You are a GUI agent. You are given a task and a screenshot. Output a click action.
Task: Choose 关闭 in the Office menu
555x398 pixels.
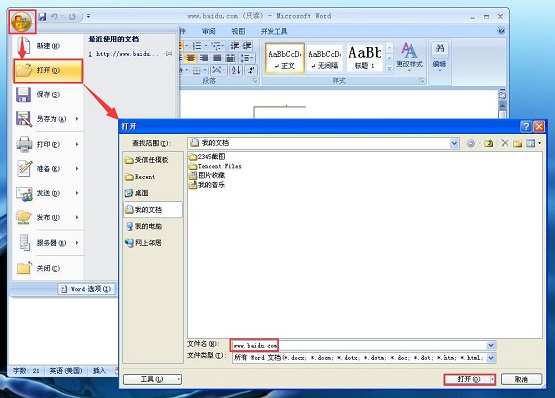[x=48, y=268]
